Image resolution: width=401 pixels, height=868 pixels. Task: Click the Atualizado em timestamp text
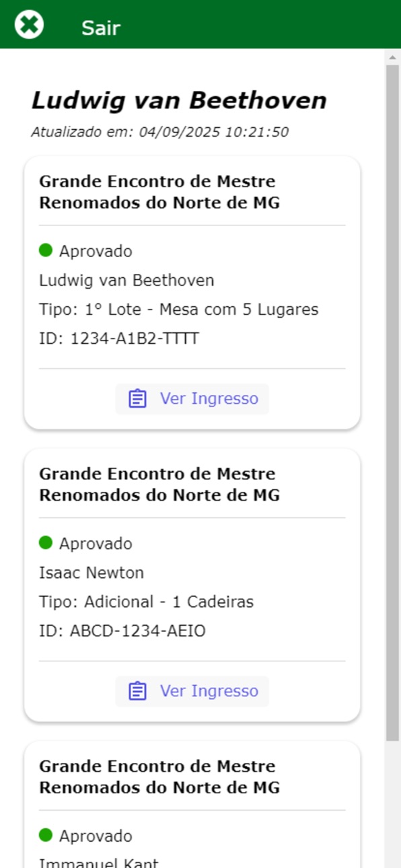pyautogui.click(x=160, y=132)
